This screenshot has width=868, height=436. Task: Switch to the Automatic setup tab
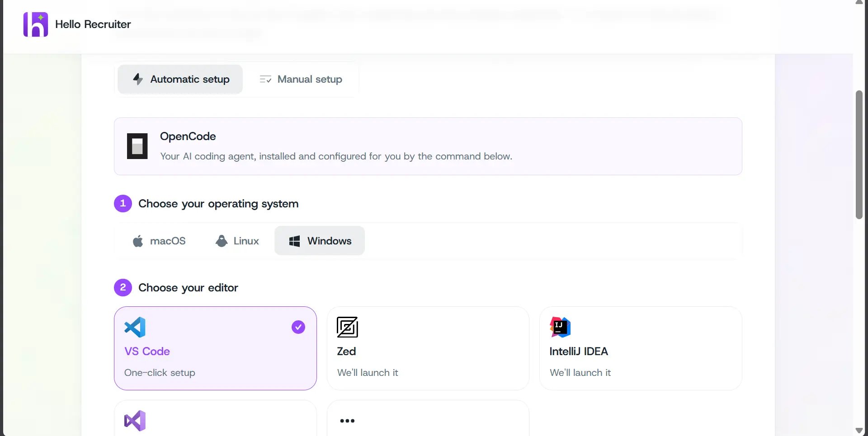click(180, 80)
